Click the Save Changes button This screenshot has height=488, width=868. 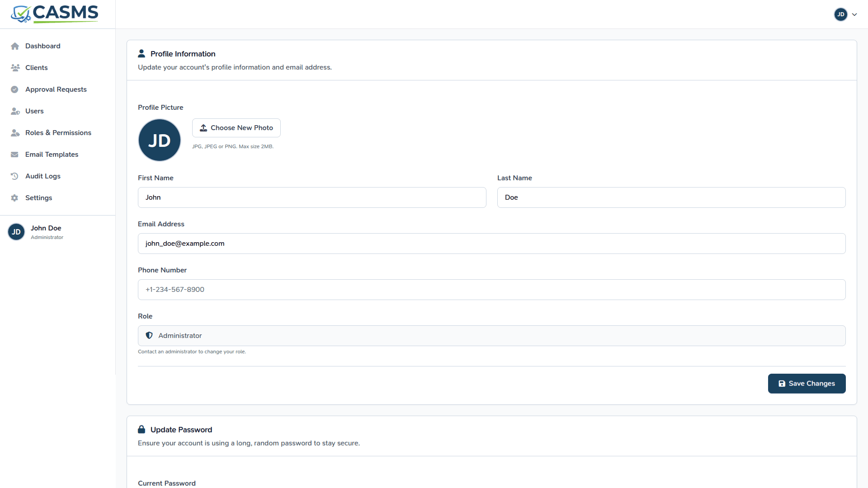pyautogui.click(x=807, y=384)
